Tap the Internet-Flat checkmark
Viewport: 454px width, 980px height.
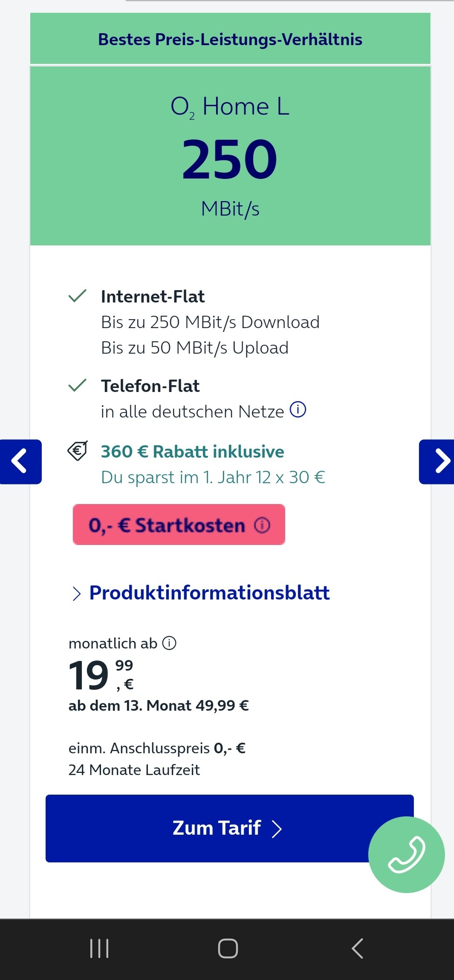tap(77, 296)
